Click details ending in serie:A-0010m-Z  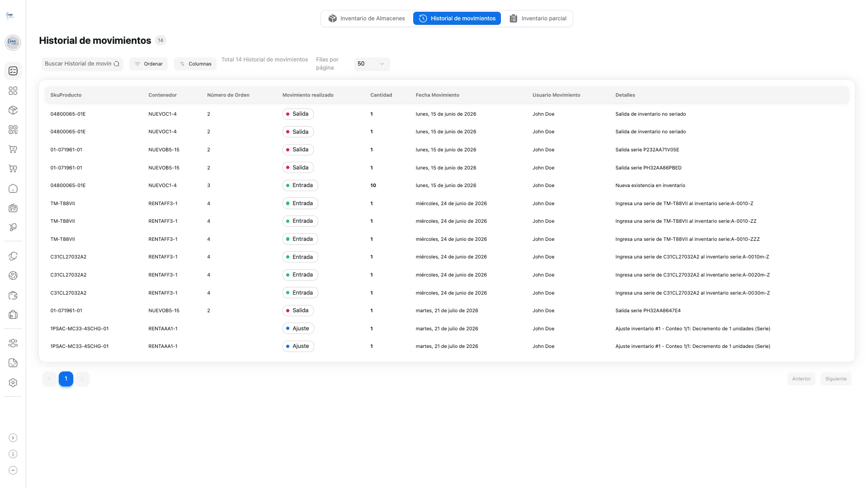(x=692, y=257)
